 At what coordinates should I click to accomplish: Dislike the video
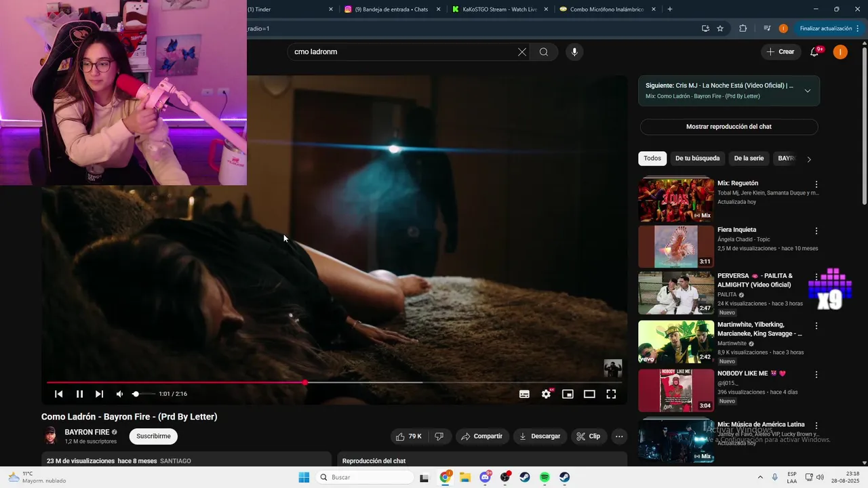(x=439, y=436)
